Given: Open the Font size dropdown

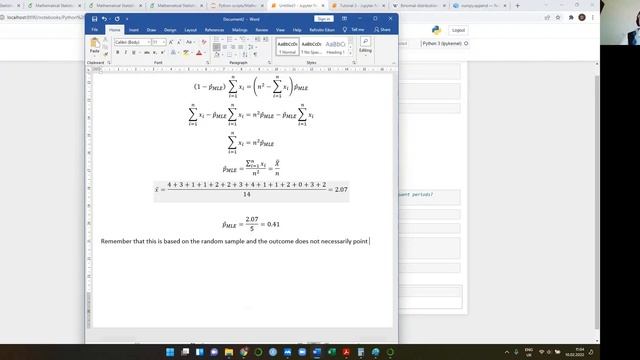Looking at the screenshot, I should click(x=159, y=42).
